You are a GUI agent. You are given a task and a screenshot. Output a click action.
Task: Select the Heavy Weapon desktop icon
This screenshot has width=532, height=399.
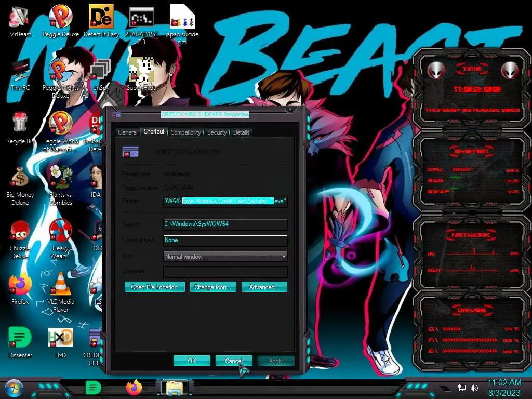click(60, 238)
